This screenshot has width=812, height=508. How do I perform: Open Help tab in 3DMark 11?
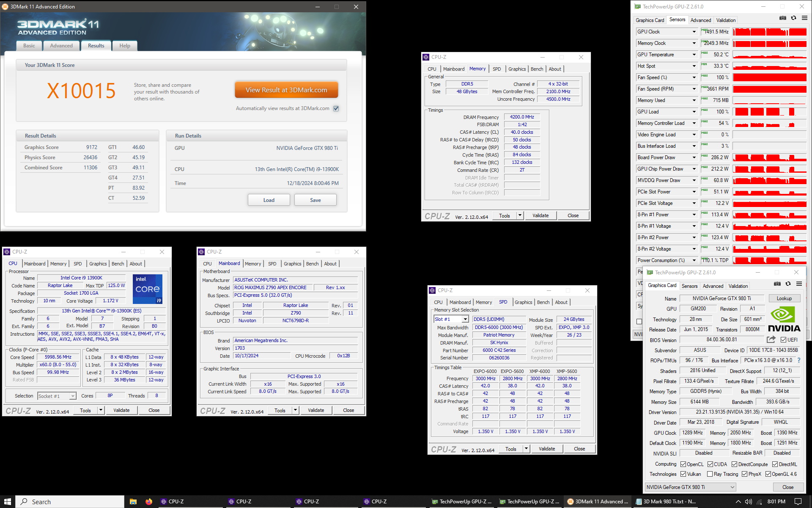pyautogui.click(x=125, y=46)
